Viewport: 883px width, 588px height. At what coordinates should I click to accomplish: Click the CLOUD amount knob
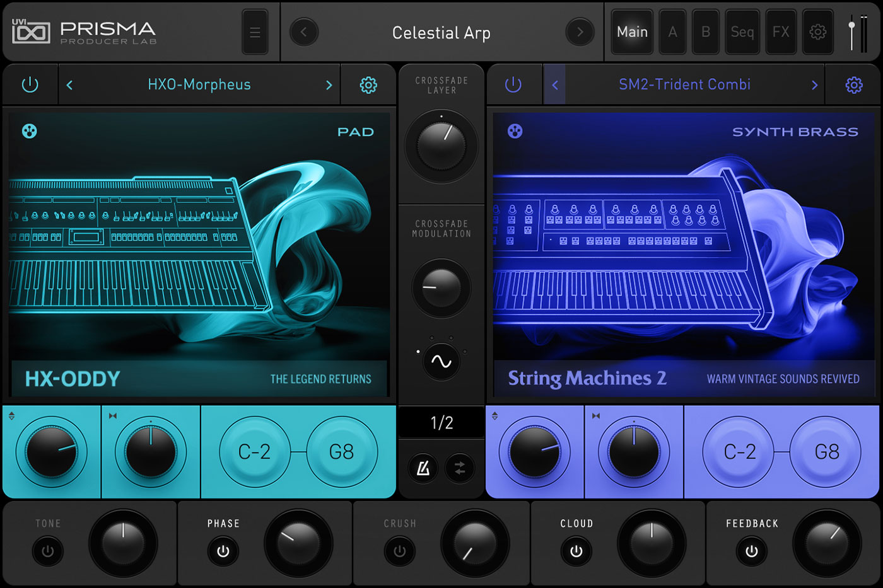point(652,544)
